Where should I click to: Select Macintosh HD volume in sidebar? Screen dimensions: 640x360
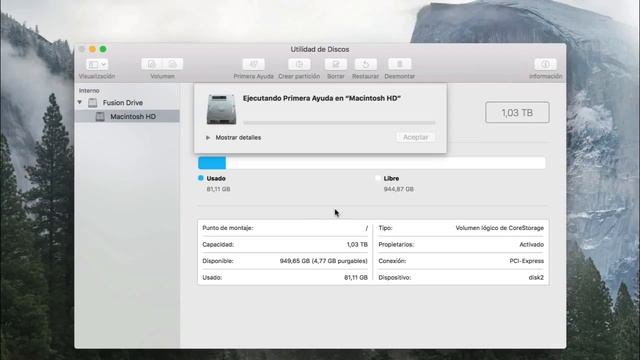coord(127,116)
